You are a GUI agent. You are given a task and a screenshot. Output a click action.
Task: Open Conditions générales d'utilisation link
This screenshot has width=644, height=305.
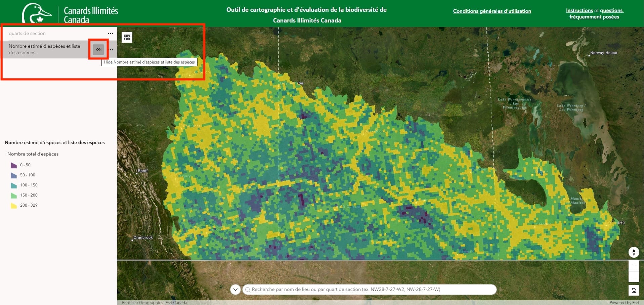click(x=492, y=11)
